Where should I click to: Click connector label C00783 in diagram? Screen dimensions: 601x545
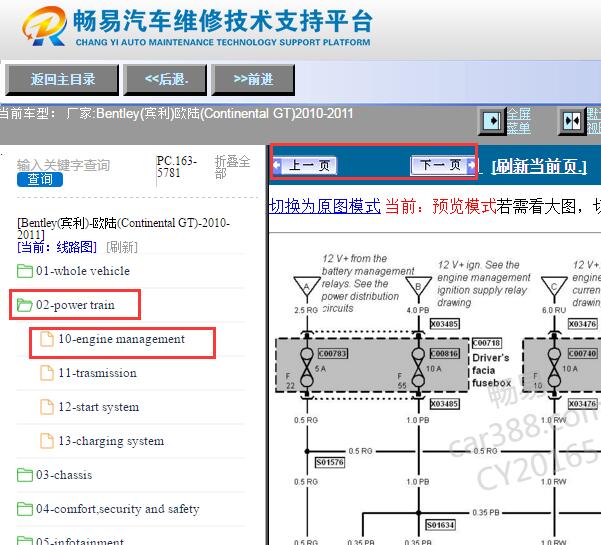(x=333, y=353)
